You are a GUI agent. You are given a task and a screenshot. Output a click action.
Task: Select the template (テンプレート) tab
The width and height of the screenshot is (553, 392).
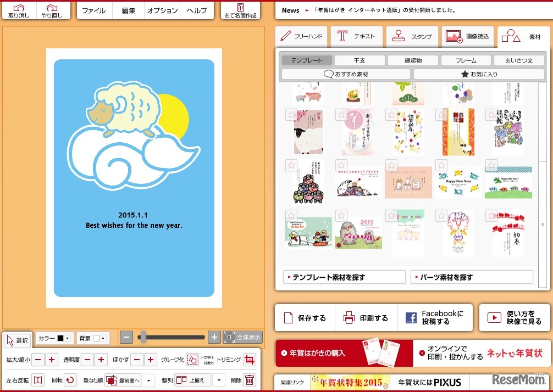coord(307,60)
